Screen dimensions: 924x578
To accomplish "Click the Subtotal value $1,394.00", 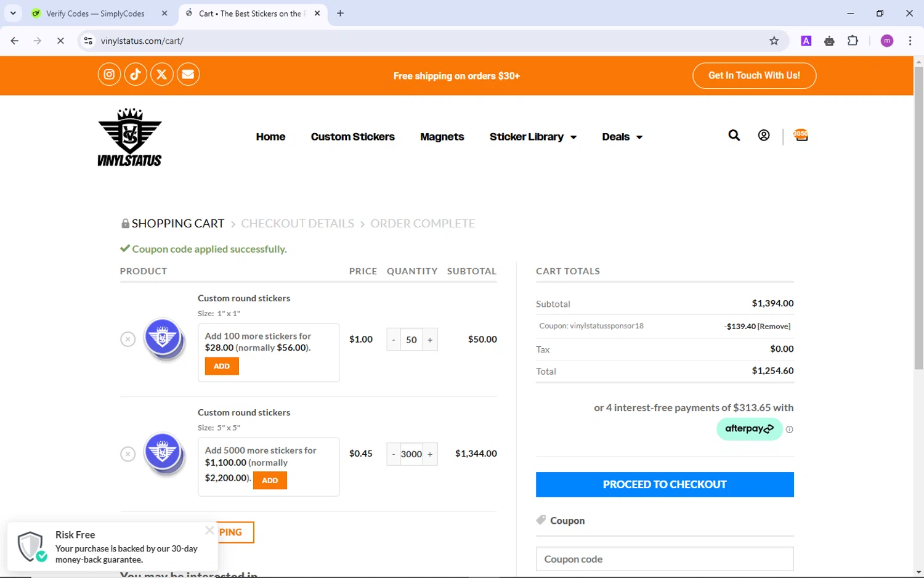I will (x=772, y=303).
